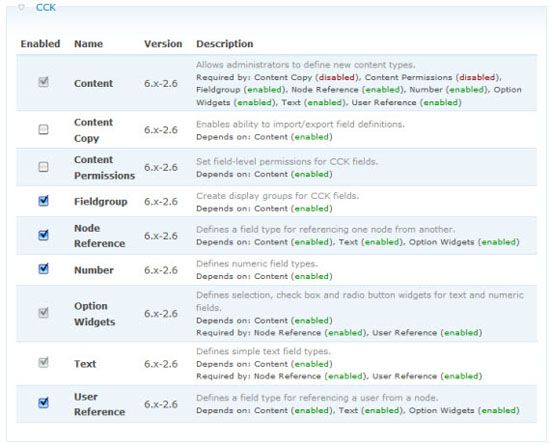Screen dimensions: 550x445
Task: Select the Option Widgets module name
Action: click(94, 313)
